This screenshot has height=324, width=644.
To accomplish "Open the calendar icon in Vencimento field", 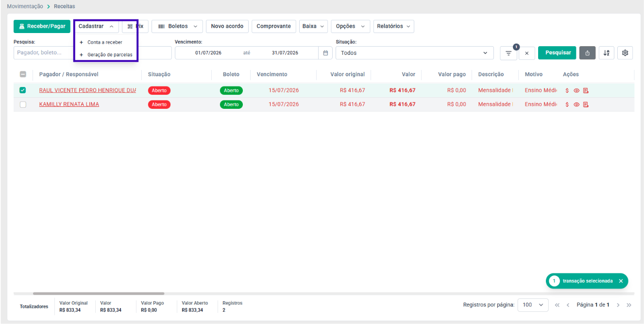I will 325,53.
